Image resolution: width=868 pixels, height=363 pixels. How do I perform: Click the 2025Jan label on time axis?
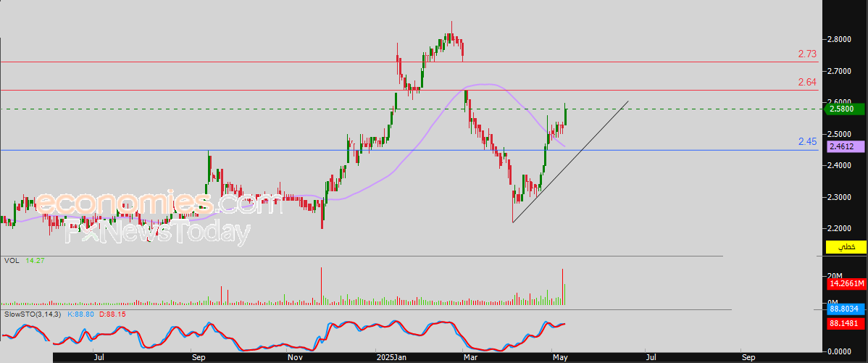click(x=391, y=357)
